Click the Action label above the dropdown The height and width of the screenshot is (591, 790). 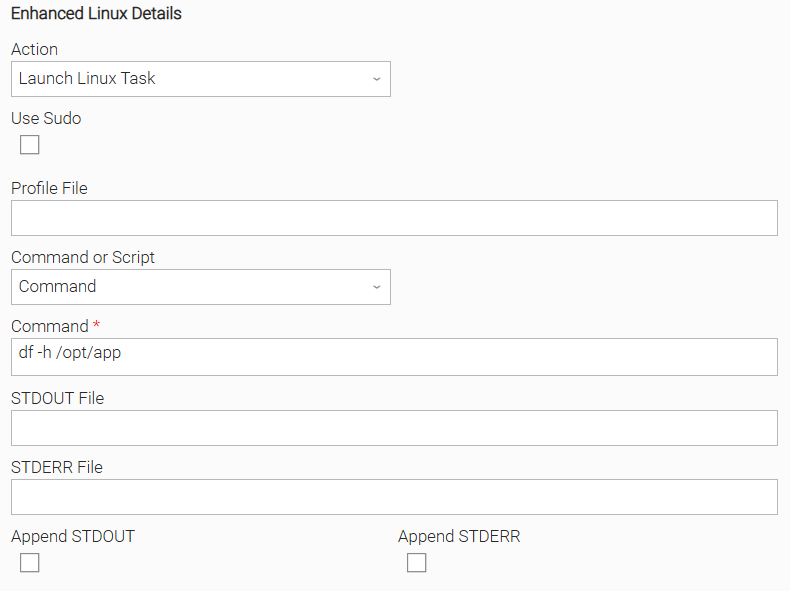tap(34, 49)
